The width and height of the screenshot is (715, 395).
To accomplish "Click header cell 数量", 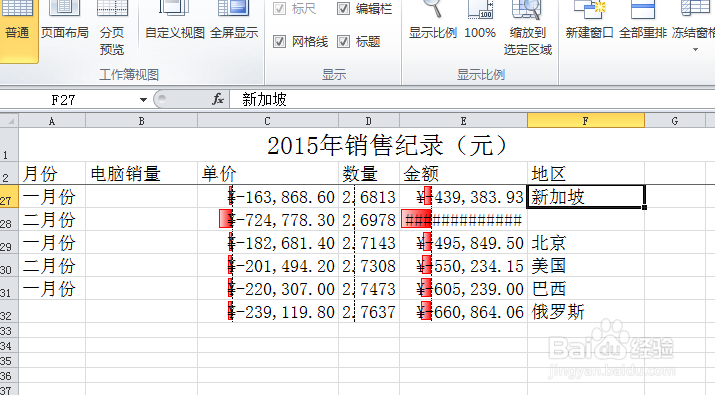I will pyautogui.click(x=369, y=173).
